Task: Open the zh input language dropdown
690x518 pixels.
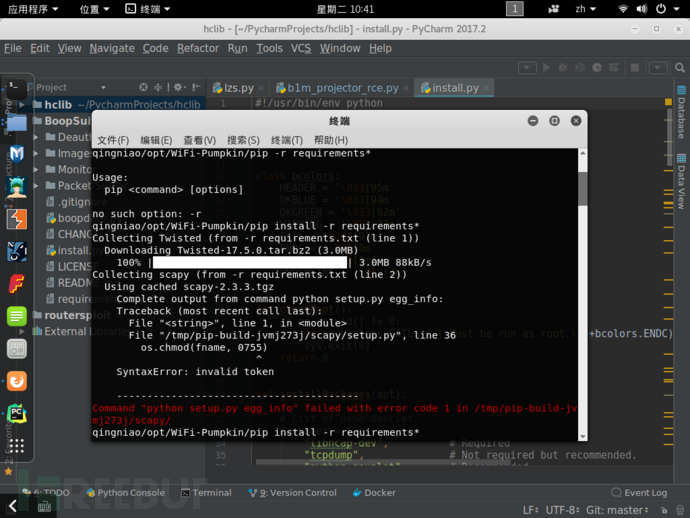Action: pos(585,9)
